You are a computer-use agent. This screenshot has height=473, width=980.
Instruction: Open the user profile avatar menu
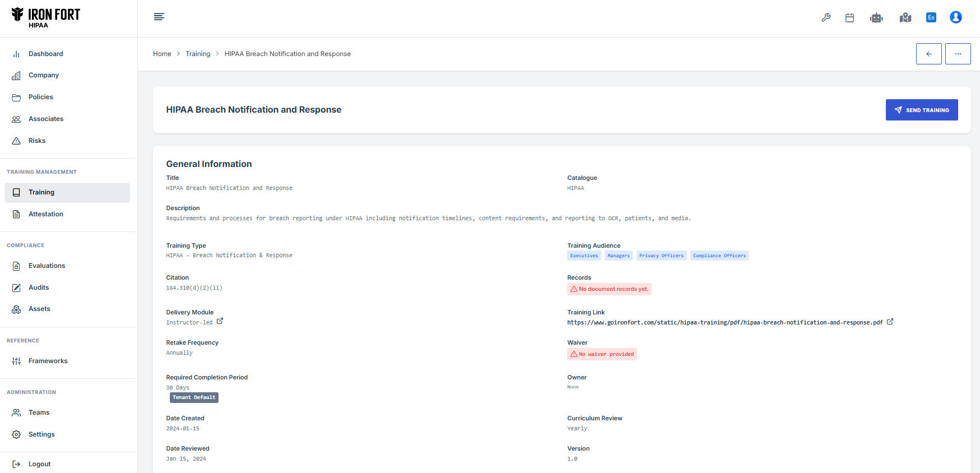(955, 17)
